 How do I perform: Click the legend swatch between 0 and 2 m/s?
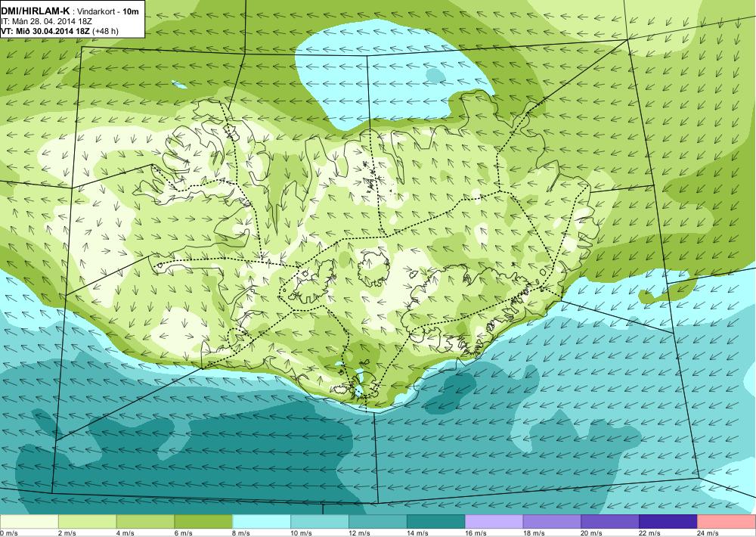pyautogui.click(x=29, y=522)
